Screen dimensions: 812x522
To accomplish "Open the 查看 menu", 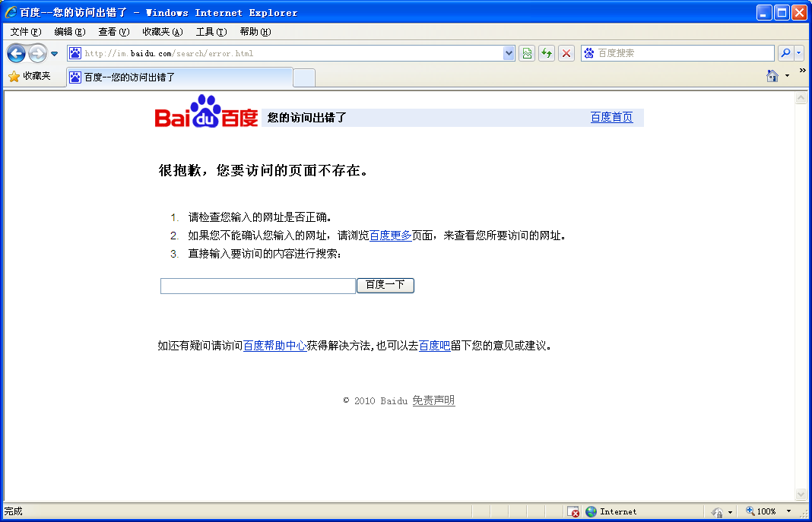I will tap(113, 32).
